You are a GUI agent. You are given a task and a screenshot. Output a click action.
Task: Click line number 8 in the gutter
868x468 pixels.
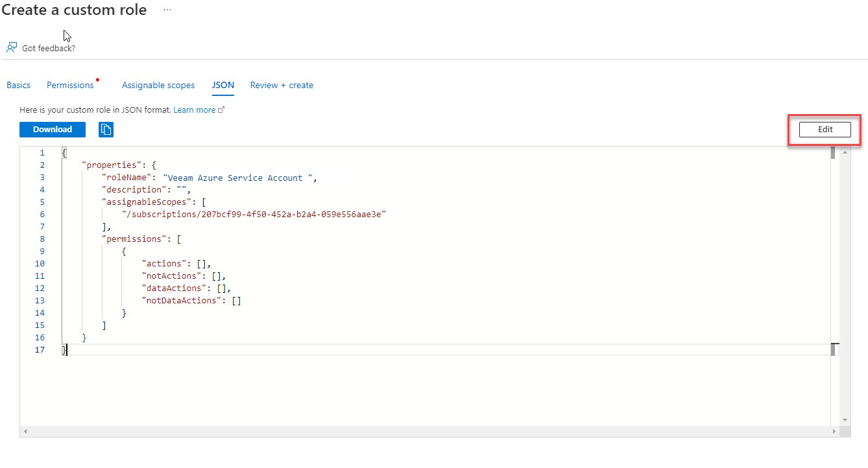click(42, 239)
